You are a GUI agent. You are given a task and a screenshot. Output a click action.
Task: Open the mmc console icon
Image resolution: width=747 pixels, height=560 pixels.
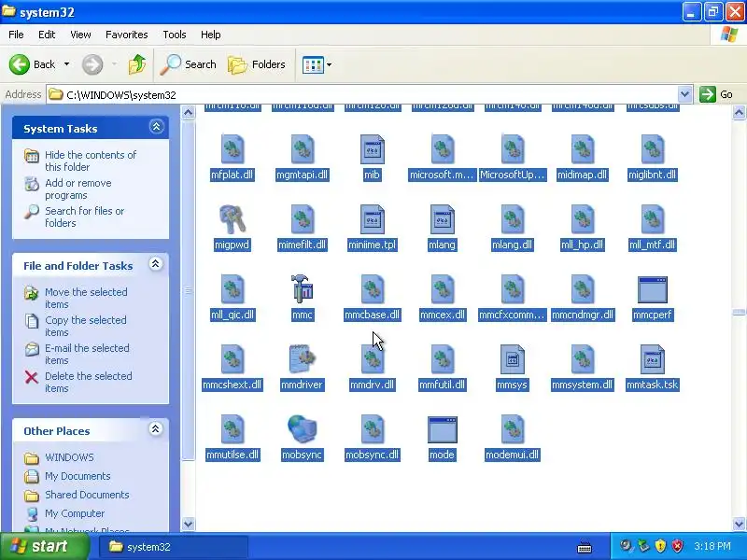[302, 288]
